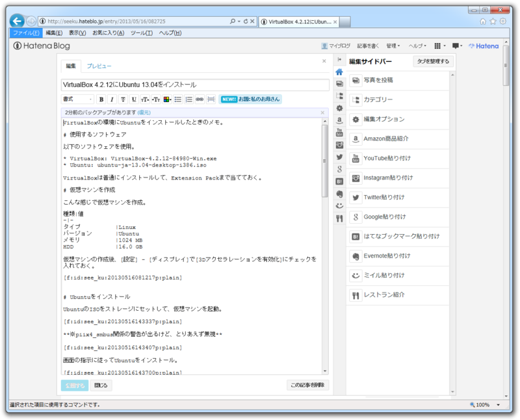Viewport: 520px width, 420px height.
Task: Select the YouTube icon in sidebar strip
Action: (339, 133)
